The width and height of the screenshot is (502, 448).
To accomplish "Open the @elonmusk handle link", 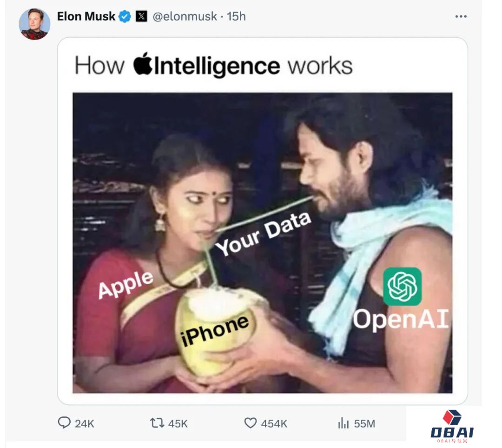I will tap(185, 16).
